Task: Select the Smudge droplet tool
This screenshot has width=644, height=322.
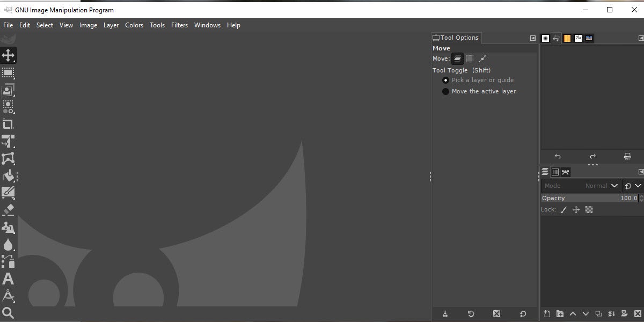Action: pos(8,244)
